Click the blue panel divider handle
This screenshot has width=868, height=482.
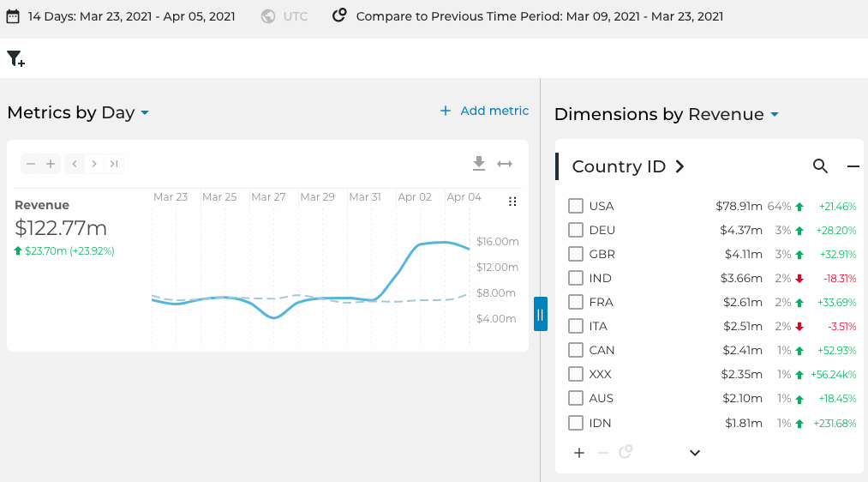541,314
